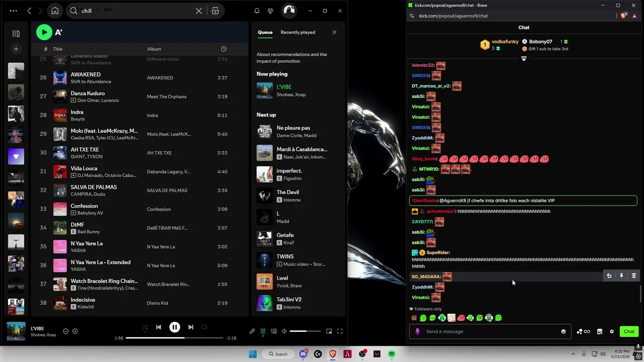Expand Your Library in Spotify sidebar
Viewport: 644px width, 362px height.
(x=16, y=34)
